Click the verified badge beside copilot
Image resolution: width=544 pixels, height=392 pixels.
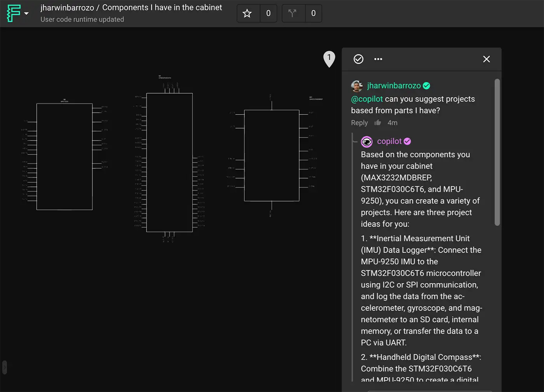tap(407, 141)
